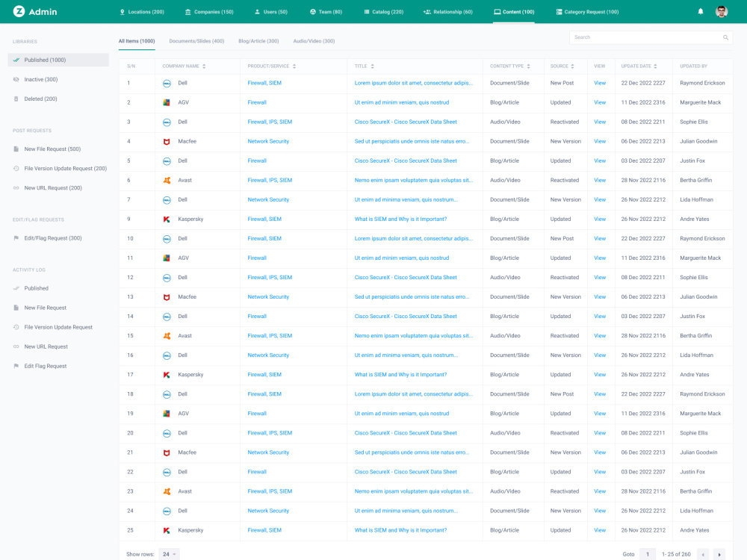
Task: Select the All Items (1000) tab
Action: [x=137, y=41]
